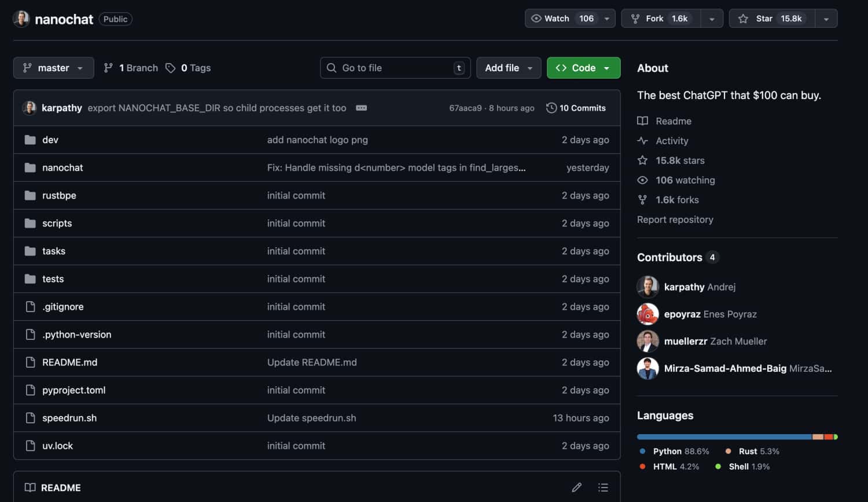This screenshot has width=868, height=502.
Task: Click the rustbpe folder icon
Action: point(30,196)
